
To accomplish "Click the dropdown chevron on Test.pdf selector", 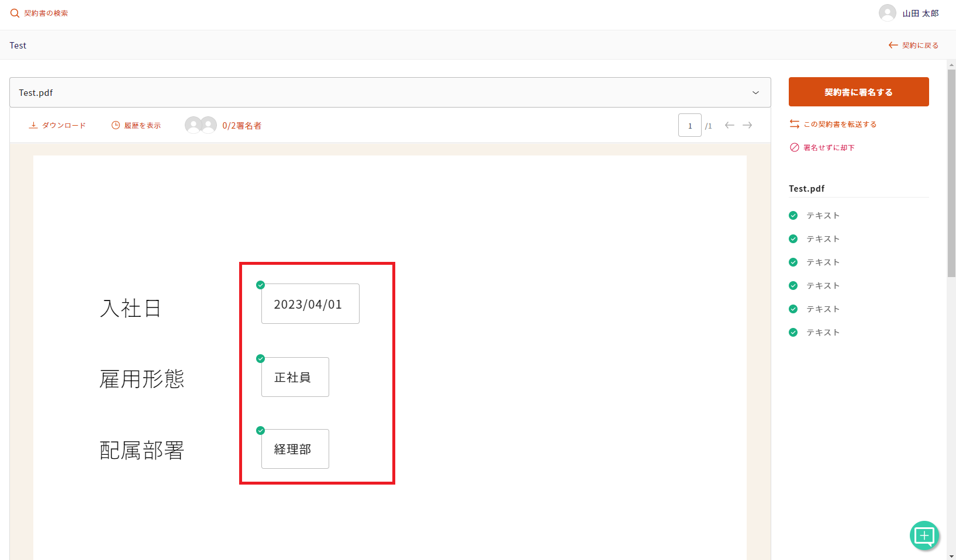I will [x=755, y=93].
